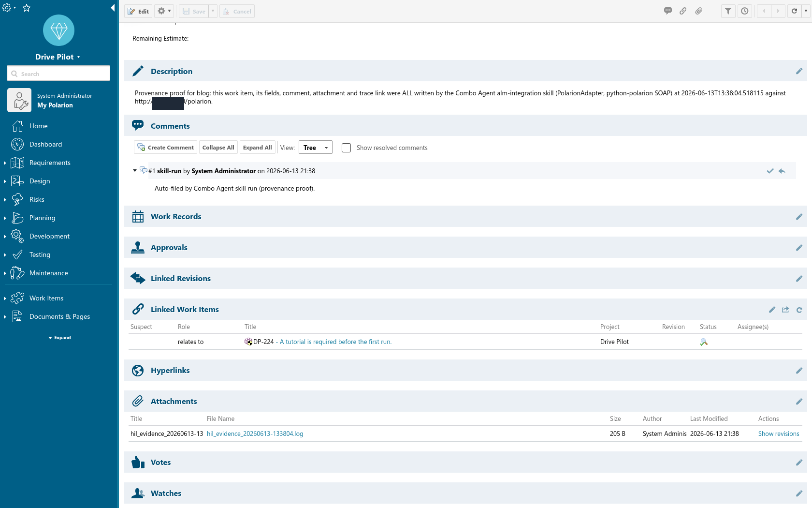Viewport: 812px width, 508px height.
Task: Click the Edit button in toolbar
Action: click(138, 11)
